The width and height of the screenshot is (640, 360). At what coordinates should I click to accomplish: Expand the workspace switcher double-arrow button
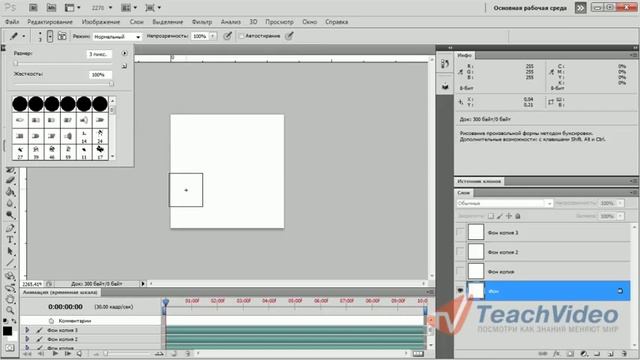coord(580,8)
